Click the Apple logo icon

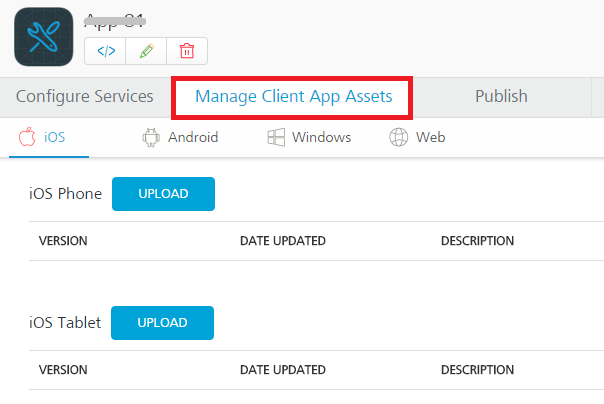[27, 137]
